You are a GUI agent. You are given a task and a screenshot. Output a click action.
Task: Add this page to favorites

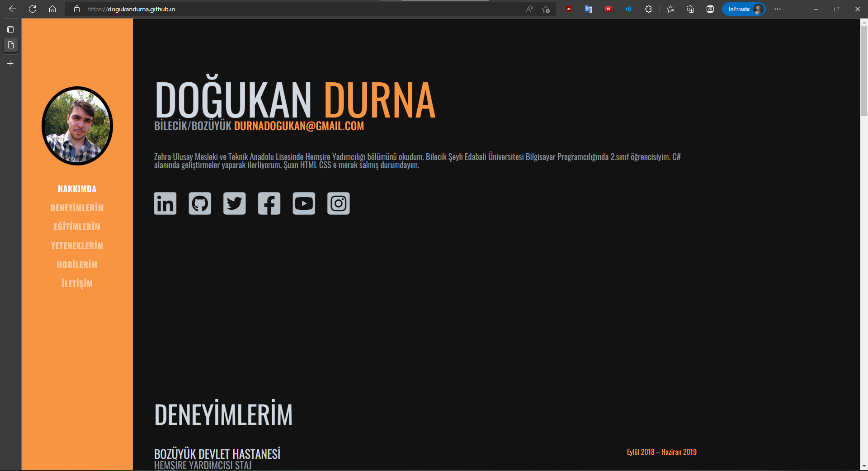(x=546, y=9)
